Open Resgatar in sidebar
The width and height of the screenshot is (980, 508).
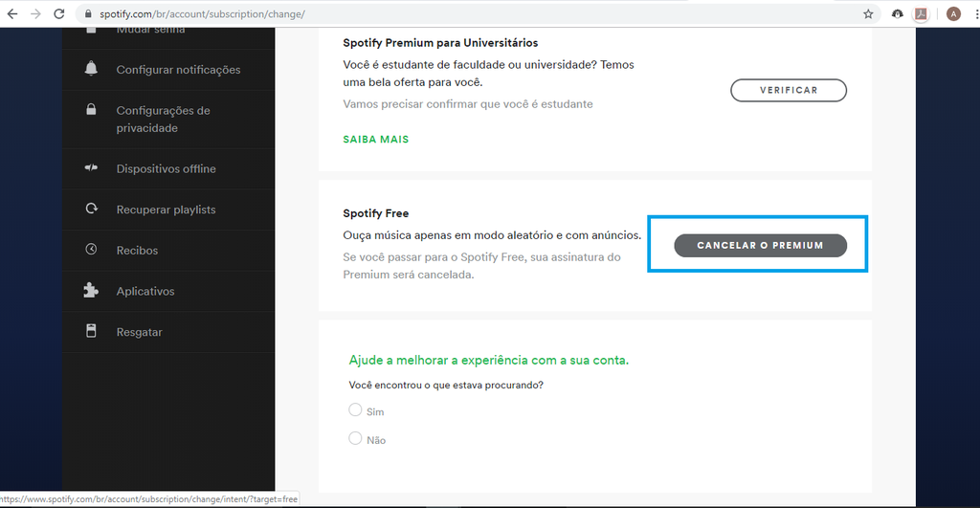point(139,332)
